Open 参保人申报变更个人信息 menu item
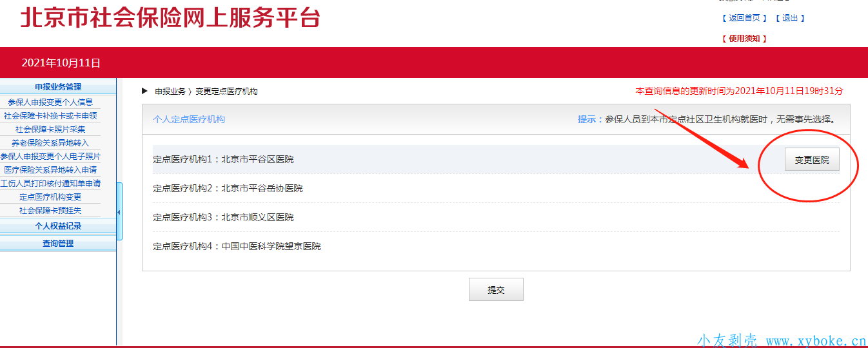This screenshot has width=868, height=348. coord(50,102)
